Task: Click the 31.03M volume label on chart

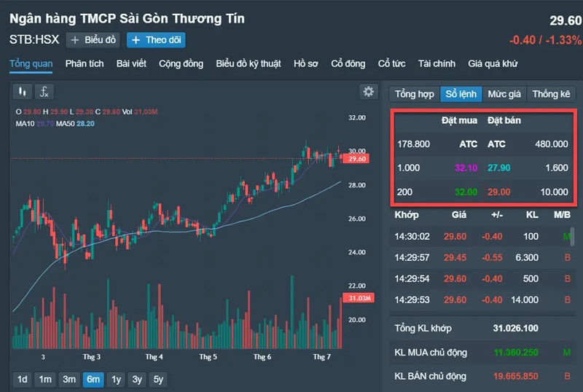Action: tap(359, 298)
